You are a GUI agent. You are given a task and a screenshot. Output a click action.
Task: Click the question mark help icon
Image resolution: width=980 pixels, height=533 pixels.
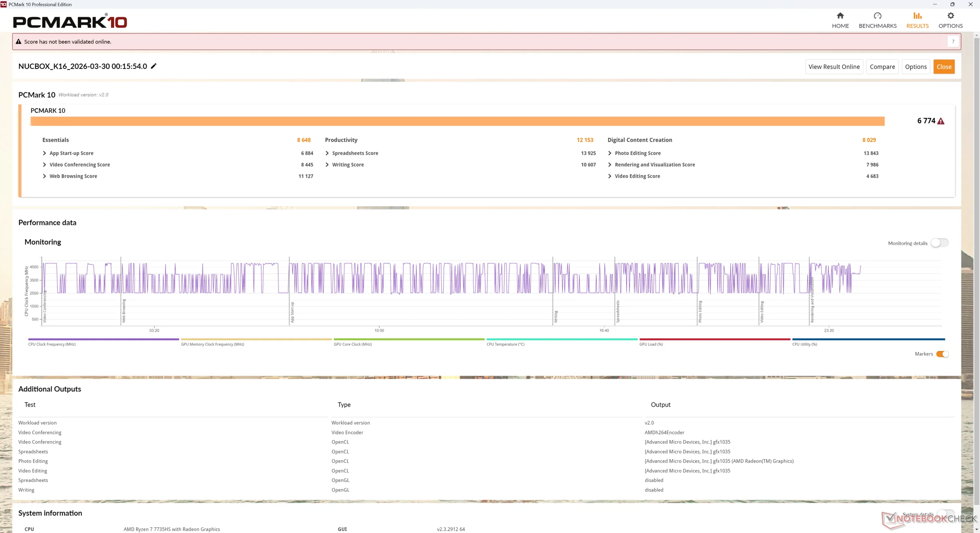tap(953, 41)
